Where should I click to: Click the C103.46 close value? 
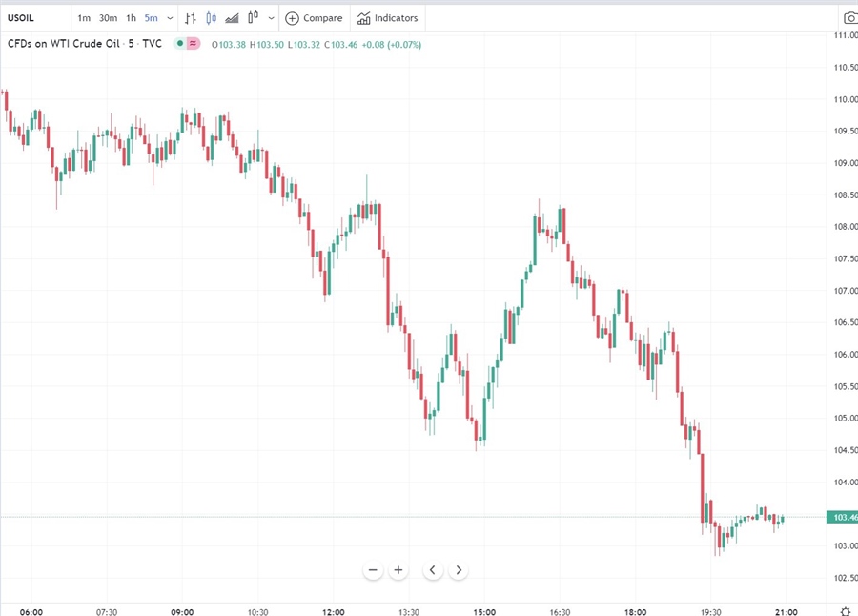(x=340, y=45)
